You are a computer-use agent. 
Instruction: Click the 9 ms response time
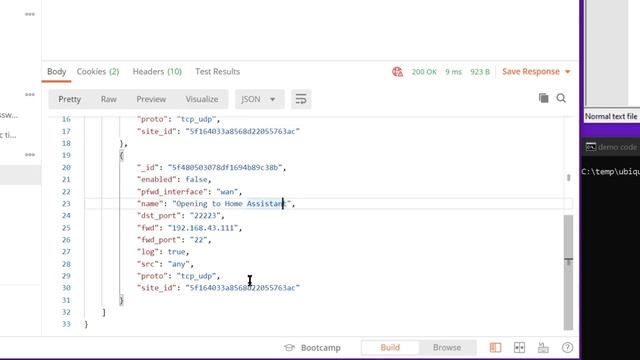(x=453, y=72)
